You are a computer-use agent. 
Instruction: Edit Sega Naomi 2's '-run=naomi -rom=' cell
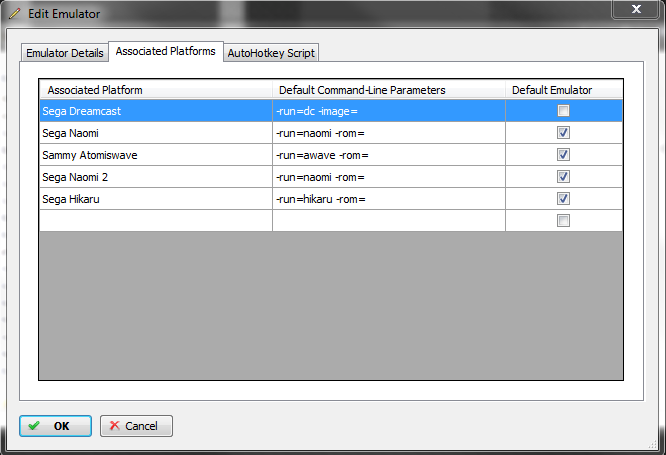tap(389, 177)
